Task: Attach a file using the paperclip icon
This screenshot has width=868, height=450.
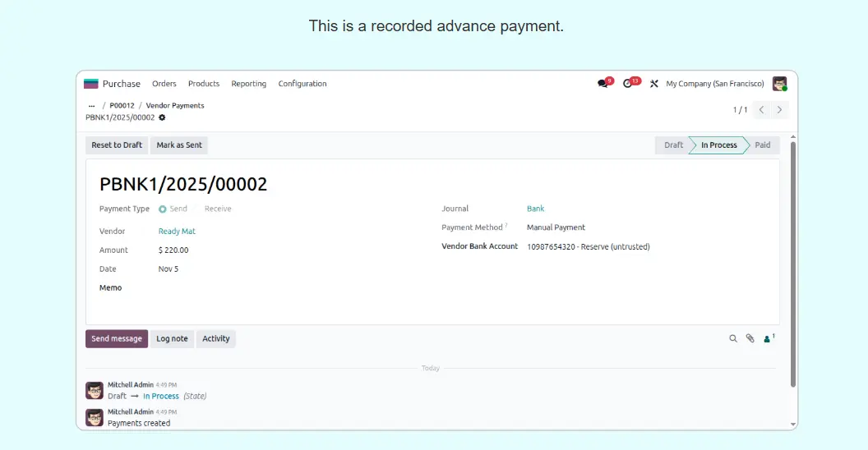Action: click(x=750, y=338)
